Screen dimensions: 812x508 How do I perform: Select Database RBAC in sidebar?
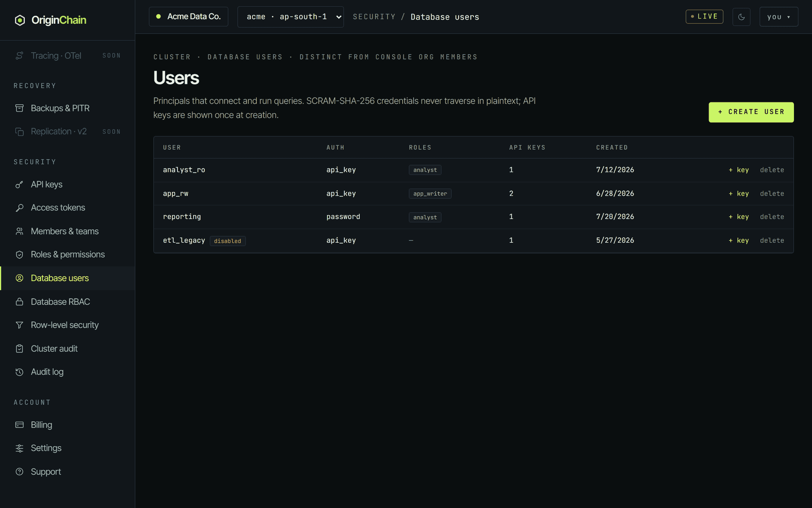pos(68,302)
